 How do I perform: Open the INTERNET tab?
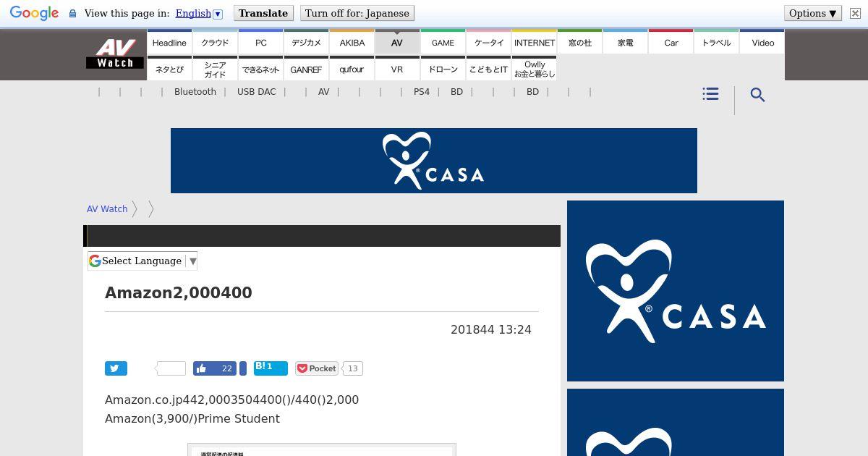coord(534,42)
